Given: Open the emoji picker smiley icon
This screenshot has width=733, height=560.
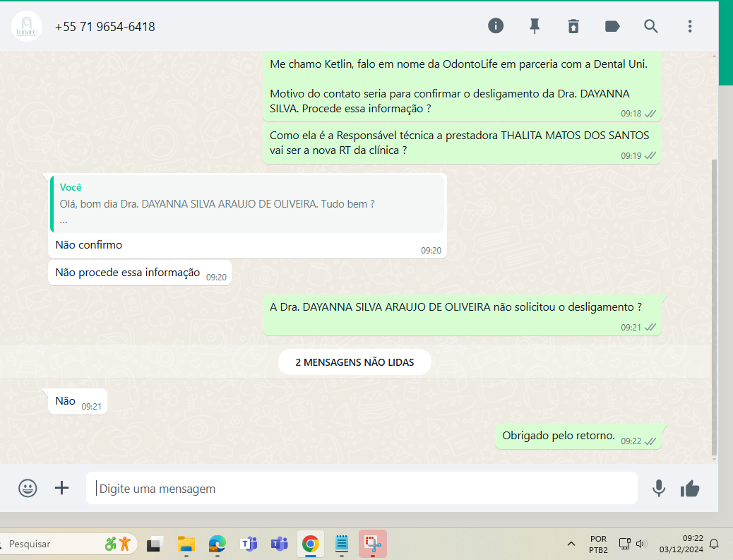Looking at the screenshot, I should pyautogui.click(x=28, y=488).
